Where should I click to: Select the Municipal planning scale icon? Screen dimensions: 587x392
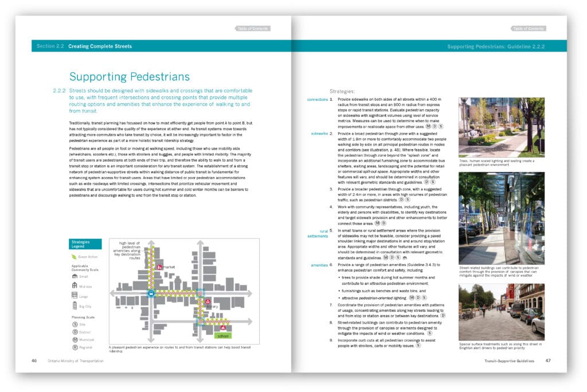pos(75,340)
